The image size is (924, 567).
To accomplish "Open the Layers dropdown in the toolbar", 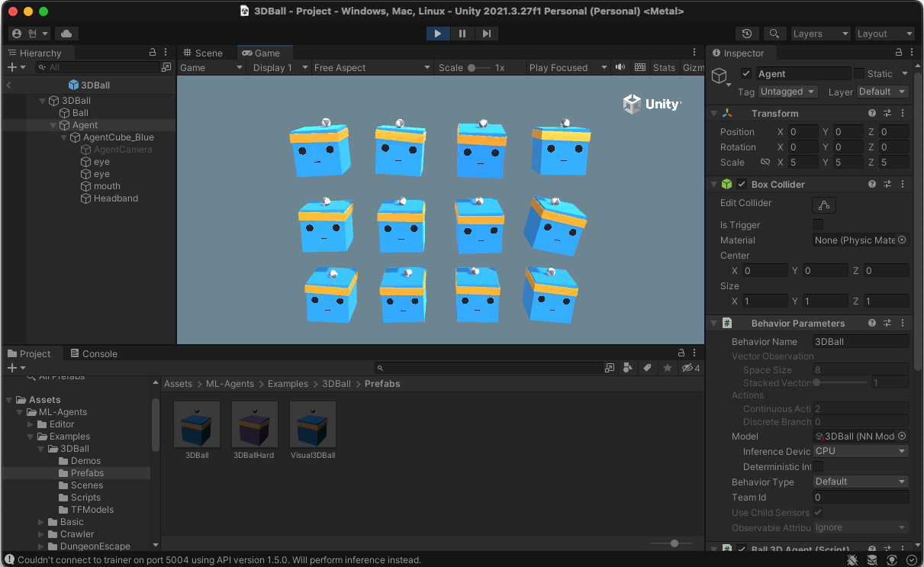I will pos(820,34).
